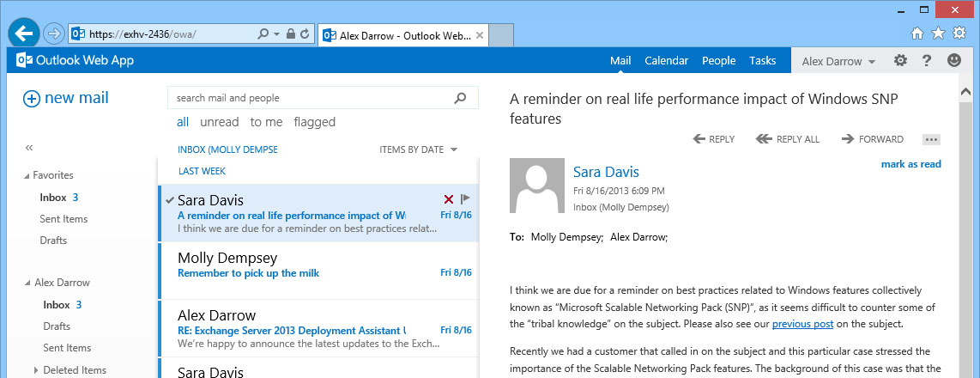Click the address bar lock icon
This screenshot has width=980, height=378.
(291, 34)
